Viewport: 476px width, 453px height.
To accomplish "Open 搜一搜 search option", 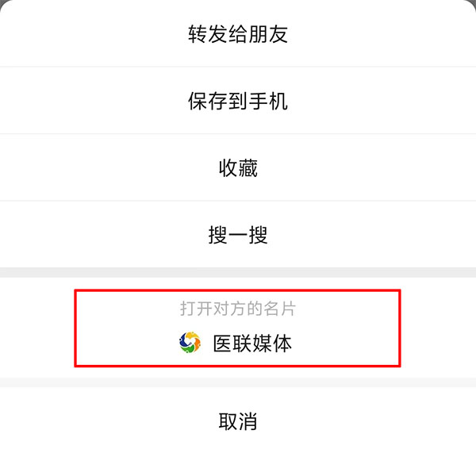I will point(238,235).
